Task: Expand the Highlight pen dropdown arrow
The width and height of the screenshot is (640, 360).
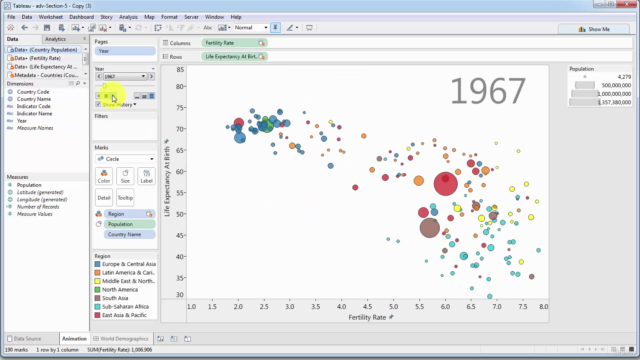Action: (x=297, y=28)
